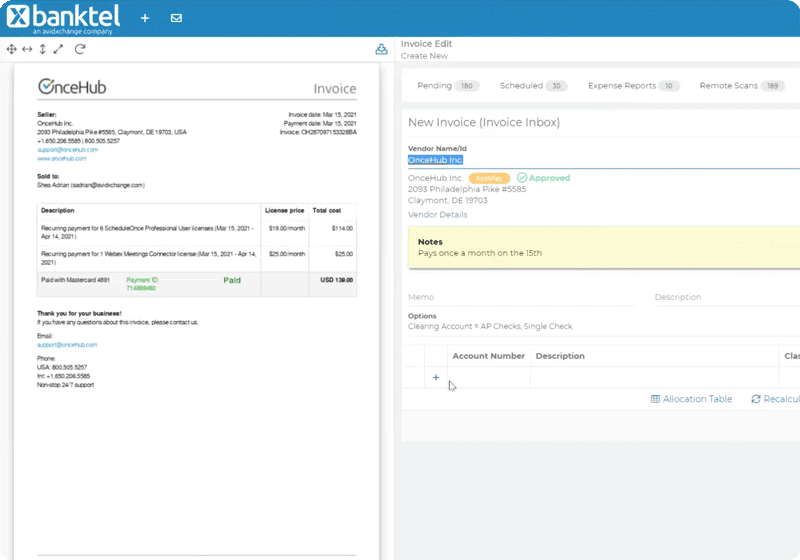Click the USD 139.00 total
Image resolution: width=800 pixels, height=560 pixels.
point(336,280)
